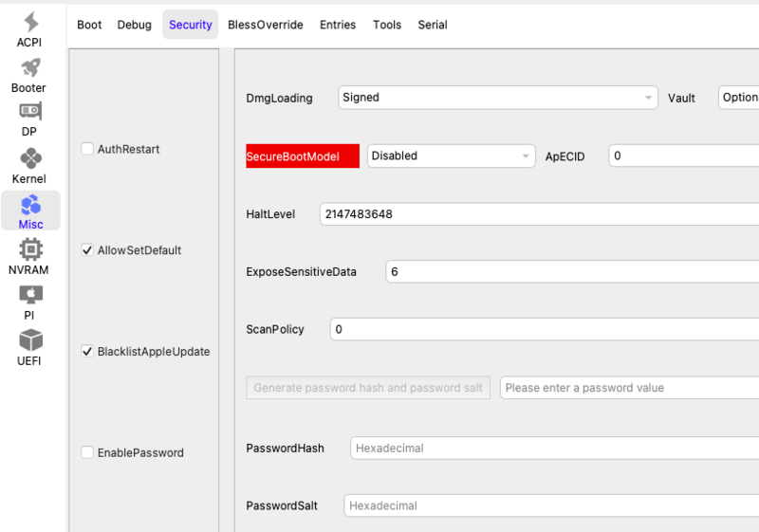The image size is (759, 532).
Task: Select the Booter rocket icon
Action: coord(30,68)
